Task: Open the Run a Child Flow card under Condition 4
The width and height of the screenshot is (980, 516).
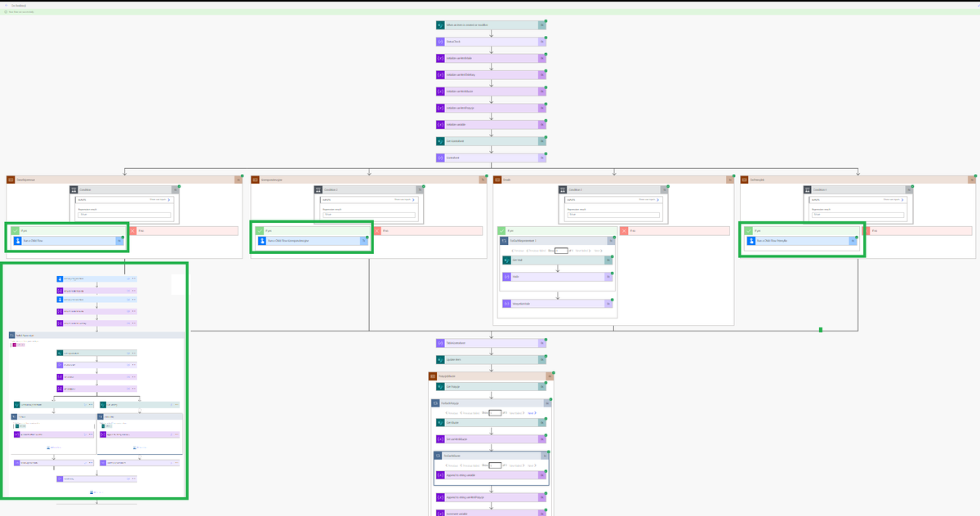Action: pyautogui.click(x=803, y=241)
